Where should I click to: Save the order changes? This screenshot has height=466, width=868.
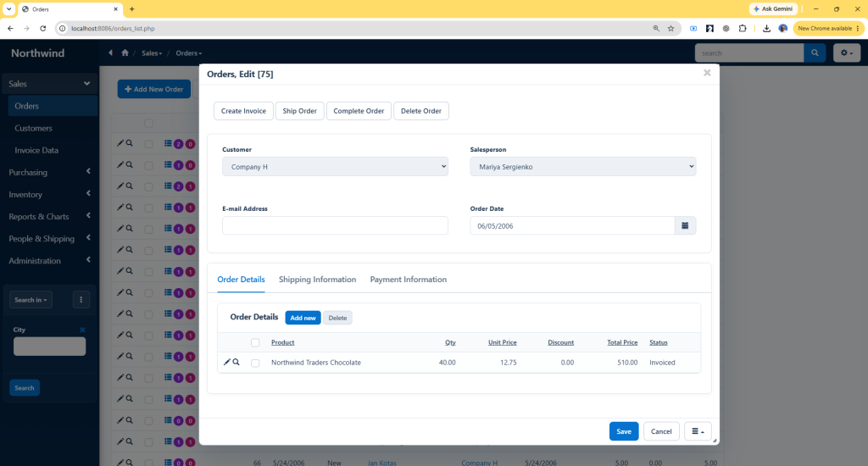click(624, 431)
